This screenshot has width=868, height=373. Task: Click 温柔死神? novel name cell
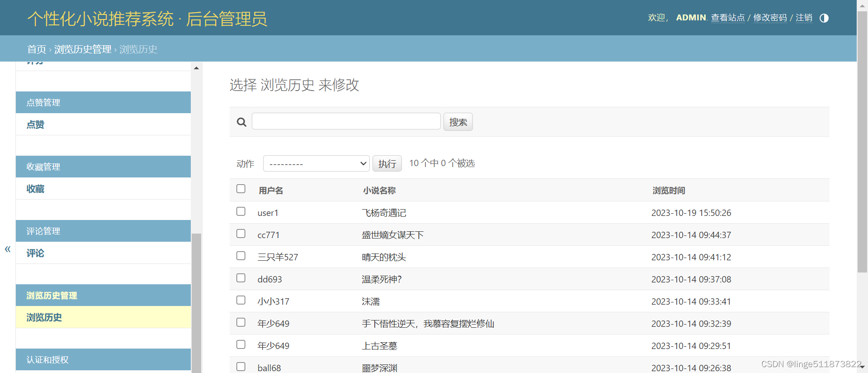click(x=382, y=279)
